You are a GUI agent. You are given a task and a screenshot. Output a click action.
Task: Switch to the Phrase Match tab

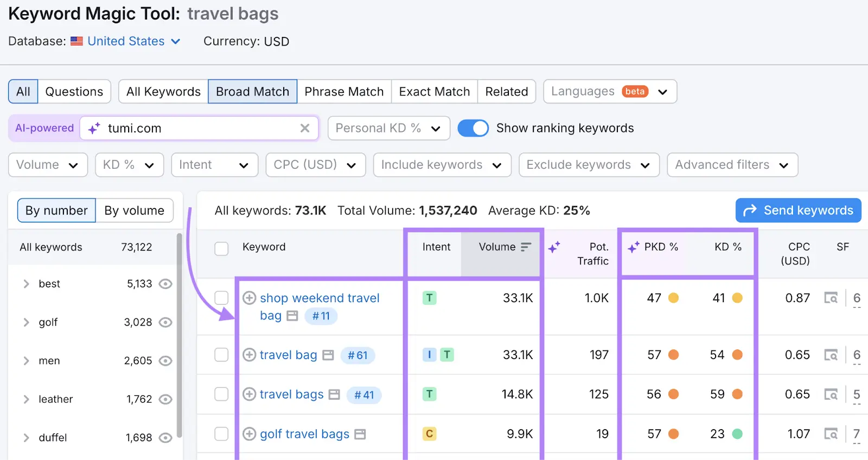[x=344, y=91]
